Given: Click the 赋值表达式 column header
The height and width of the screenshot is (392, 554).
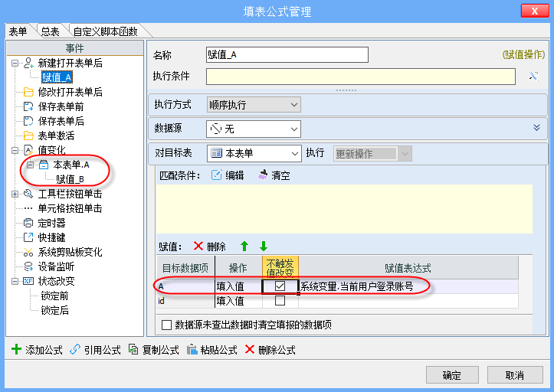Looking at the screenshot, I should pos(408,268).
